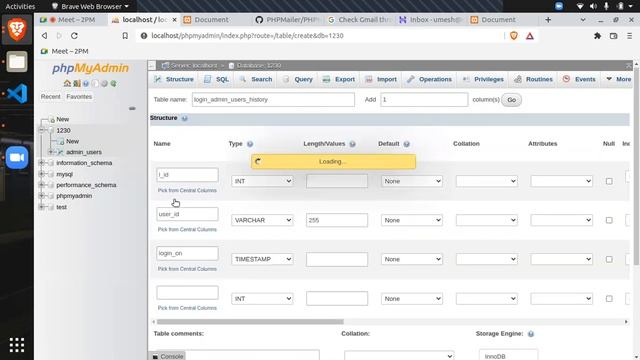
Task: Bookmark this page with the bookmark icon
Action: click(125, 36)
